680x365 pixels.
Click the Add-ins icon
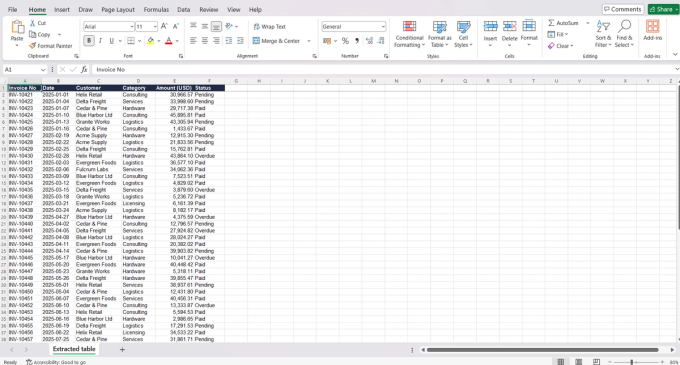[x=652, y=26]
